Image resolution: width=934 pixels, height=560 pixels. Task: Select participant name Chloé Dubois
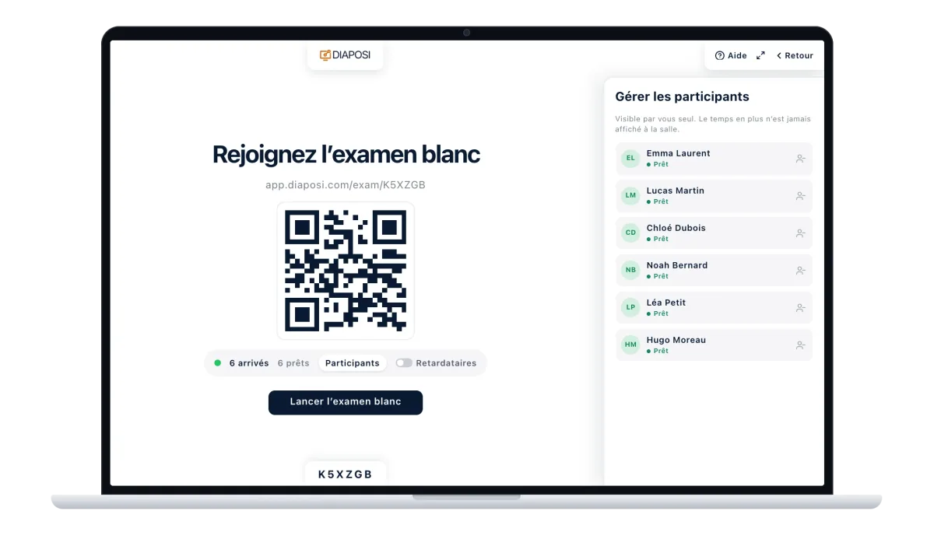(x=676, y=228)
